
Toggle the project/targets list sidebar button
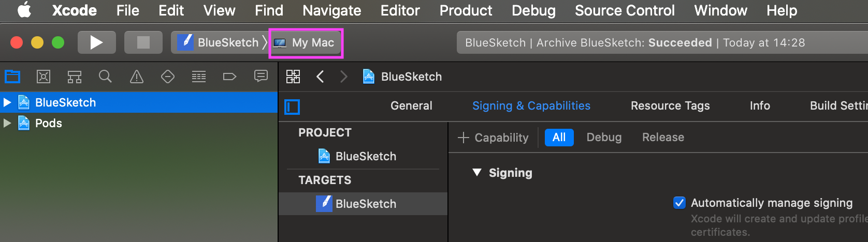pos(292,107)
